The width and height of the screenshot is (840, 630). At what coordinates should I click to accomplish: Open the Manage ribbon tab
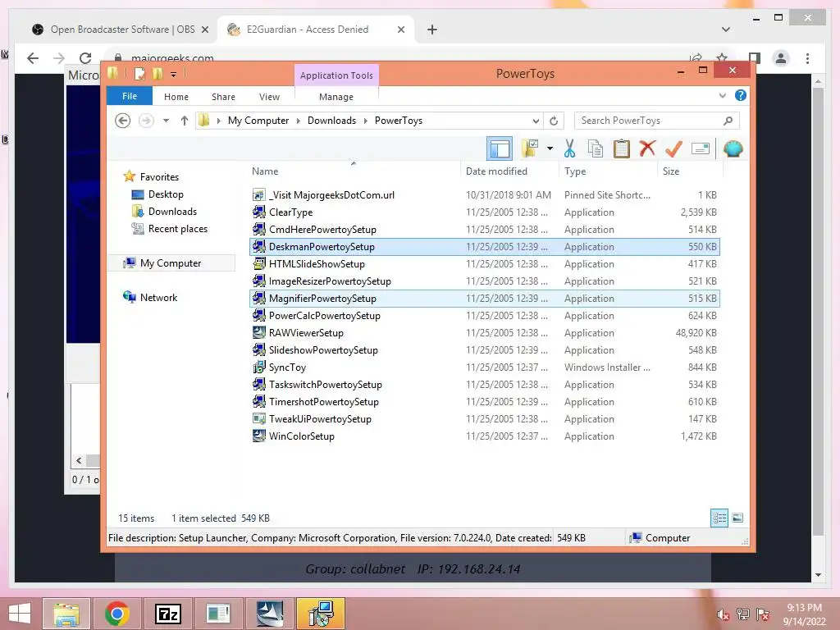coord(336,97)
